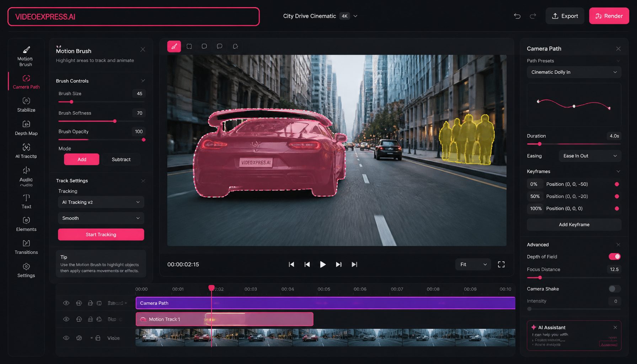Click the Add Keyframe button

574,225
